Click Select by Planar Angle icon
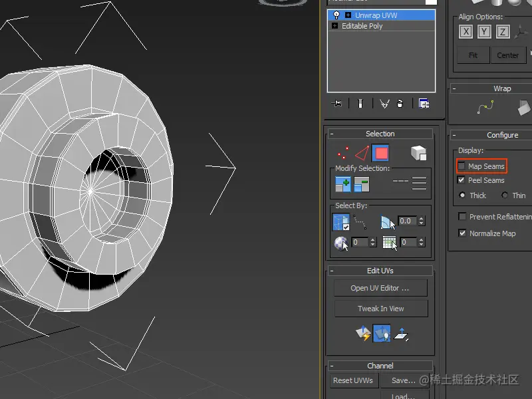The width and height of the screenshot is (532, 399). pyautogui.click(x=388, y=223)
